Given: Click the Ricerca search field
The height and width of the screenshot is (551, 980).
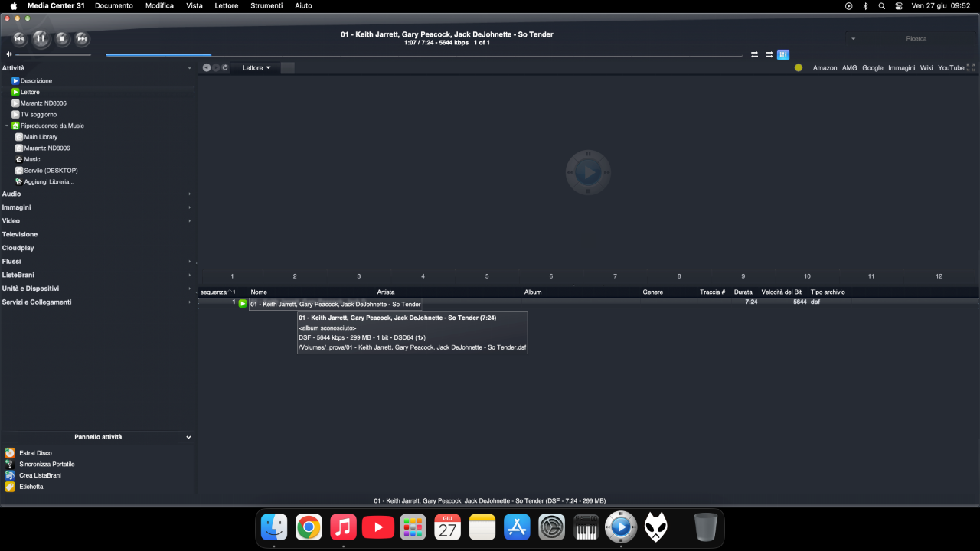Looking at the screenshot, I should 911,38.
